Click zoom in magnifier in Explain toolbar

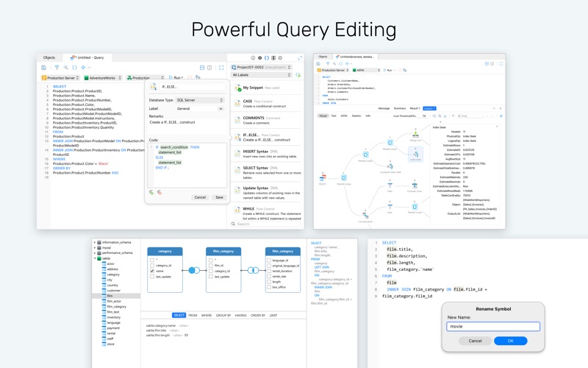click(x=440, y=116)
